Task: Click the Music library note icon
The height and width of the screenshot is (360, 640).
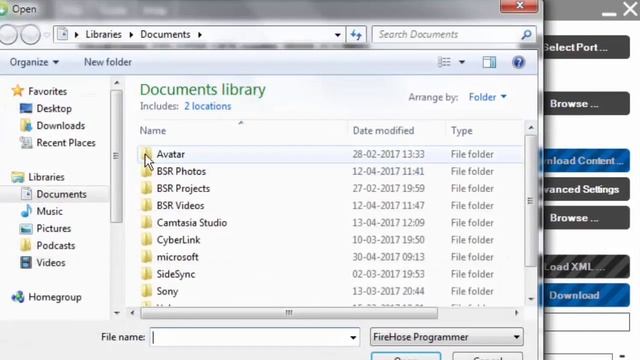Action: point(26,211)
